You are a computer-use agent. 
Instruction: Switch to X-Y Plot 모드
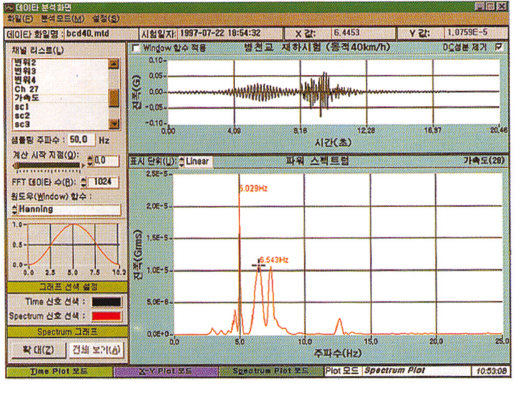tap(166, 371)
